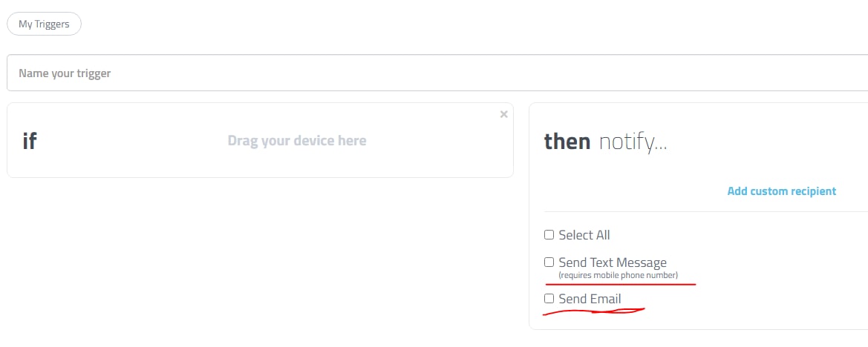Viewport: 868px width, 347px height.
Task: Click the red underline beneath Send Email
Action: click(x=594, y=311)
